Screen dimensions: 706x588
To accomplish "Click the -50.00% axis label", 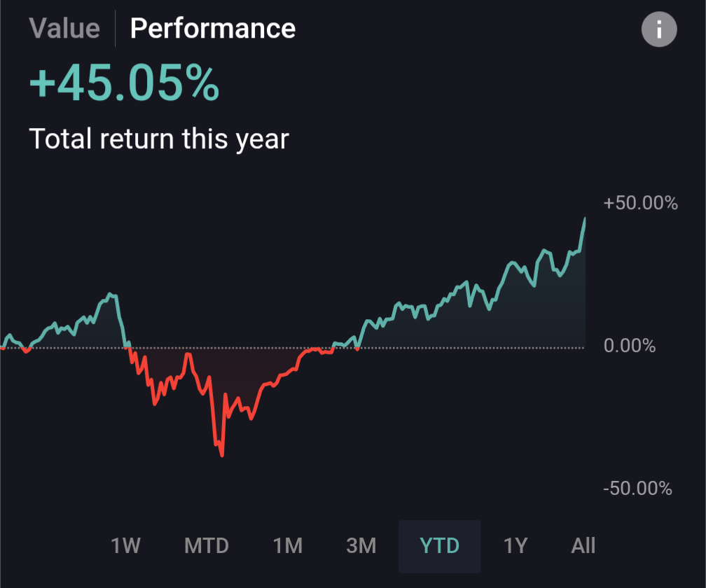I will (637, 488).
